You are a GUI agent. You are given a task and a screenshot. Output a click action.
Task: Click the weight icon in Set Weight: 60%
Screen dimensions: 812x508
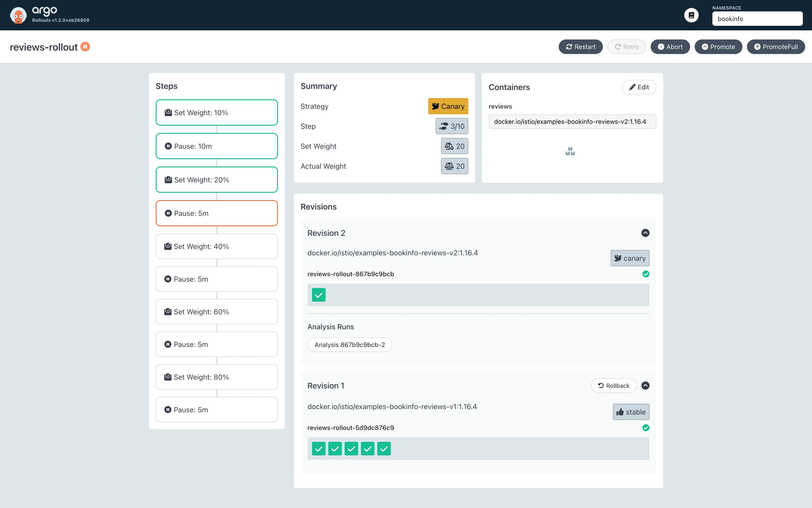[168, 312]
